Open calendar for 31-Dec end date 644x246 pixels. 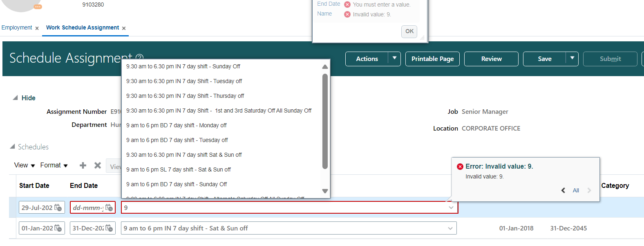pyautogui.click(x=109, y=228)
